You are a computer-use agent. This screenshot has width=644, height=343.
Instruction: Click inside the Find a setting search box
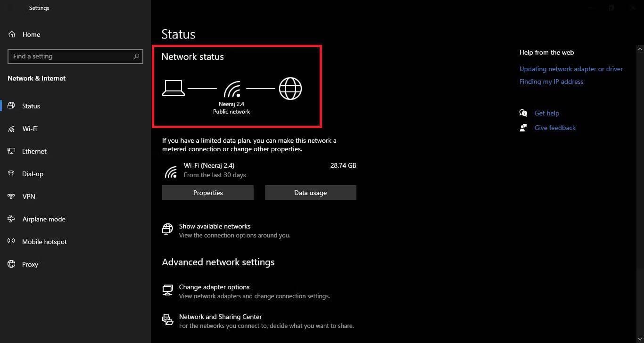(x=71, y=56)
